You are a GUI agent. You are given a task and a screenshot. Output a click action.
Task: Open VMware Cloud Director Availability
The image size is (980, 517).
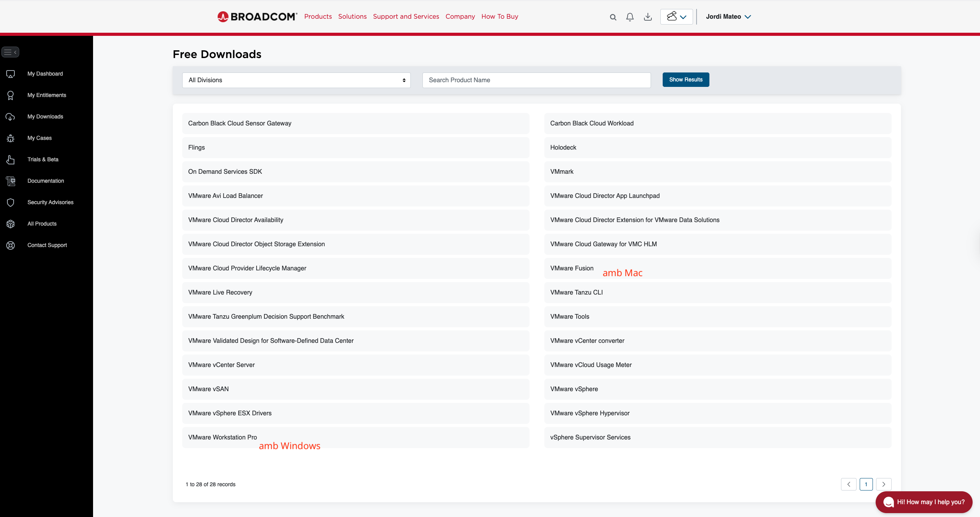(x=355, y=220)
